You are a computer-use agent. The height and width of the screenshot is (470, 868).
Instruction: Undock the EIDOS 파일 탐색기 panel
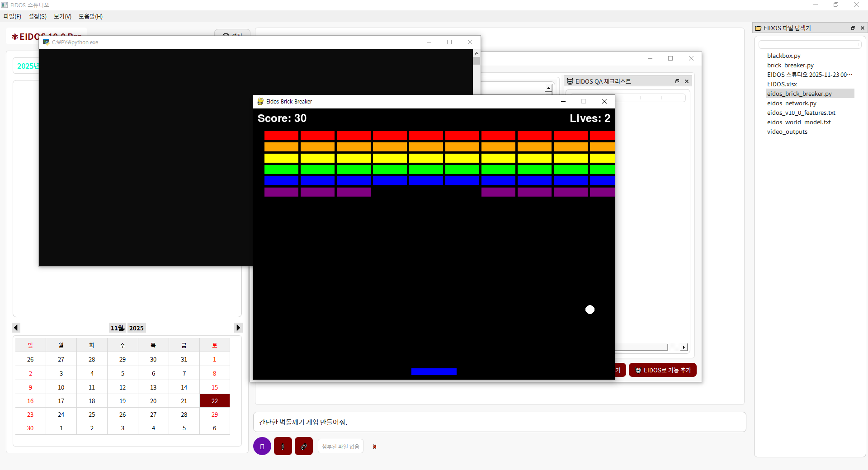[852, 28]
